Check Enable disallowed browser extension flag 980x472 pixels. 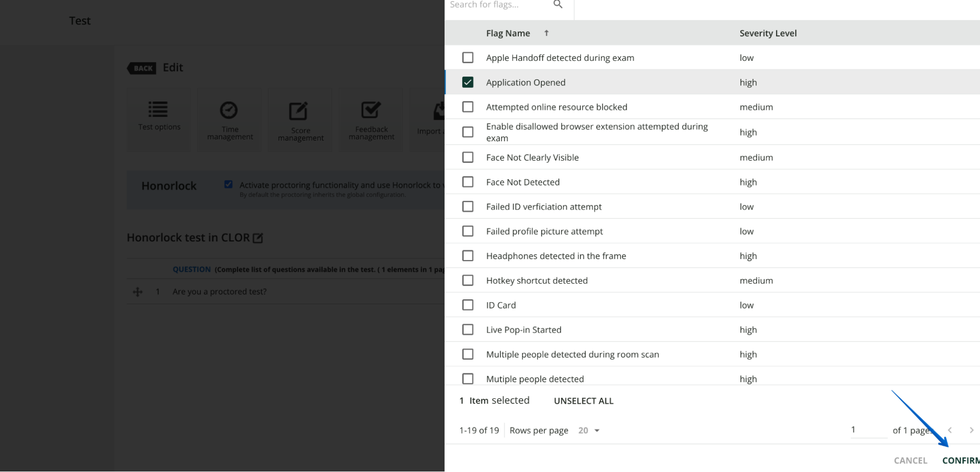(468, 132)
